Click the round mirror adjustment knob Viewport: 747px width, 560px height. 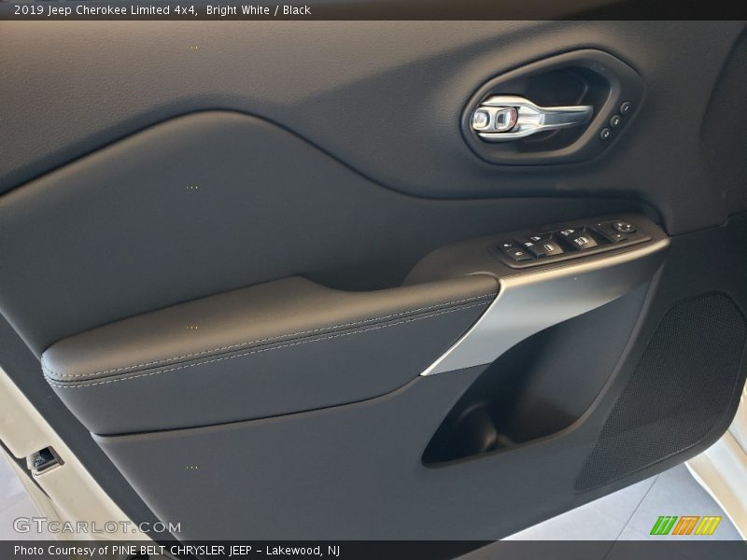(625, 228)
